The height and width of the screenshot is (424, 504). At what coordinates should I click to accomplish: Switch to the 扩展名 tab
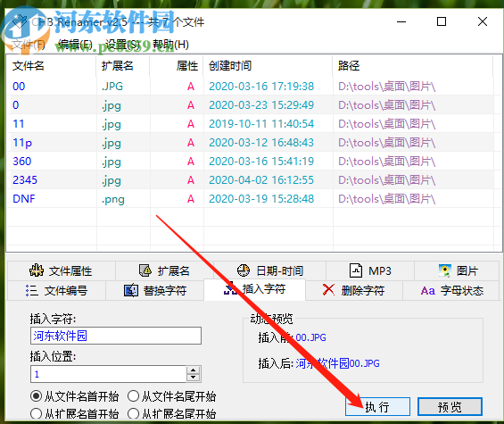164,270
